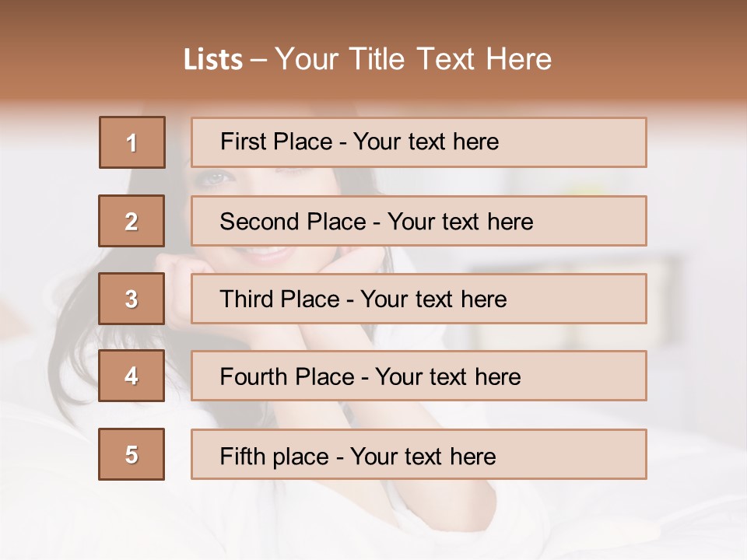Click the Your Title Text Here heading
The height and width of the screenshot is (560, 747).
[x=413, y=60]
